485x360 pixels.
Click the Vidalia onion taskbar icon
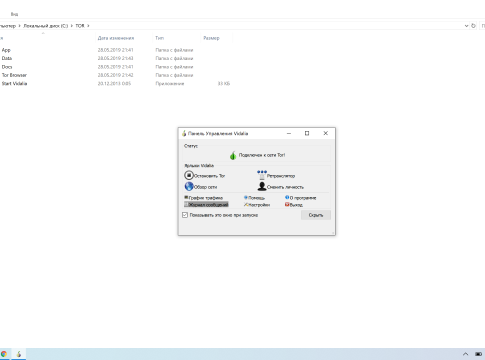pyautogui.click(x=19, y=354)
